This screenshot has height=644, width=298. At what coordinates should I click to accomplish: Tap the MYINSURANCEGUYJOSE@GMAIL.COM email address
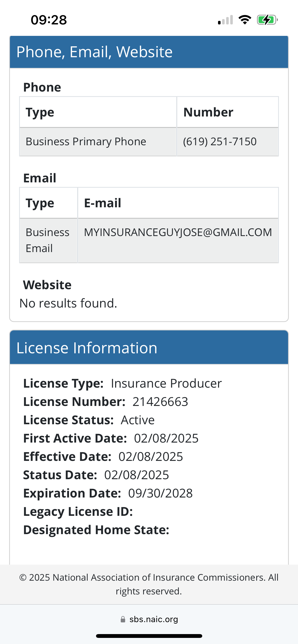pos(178,232)
